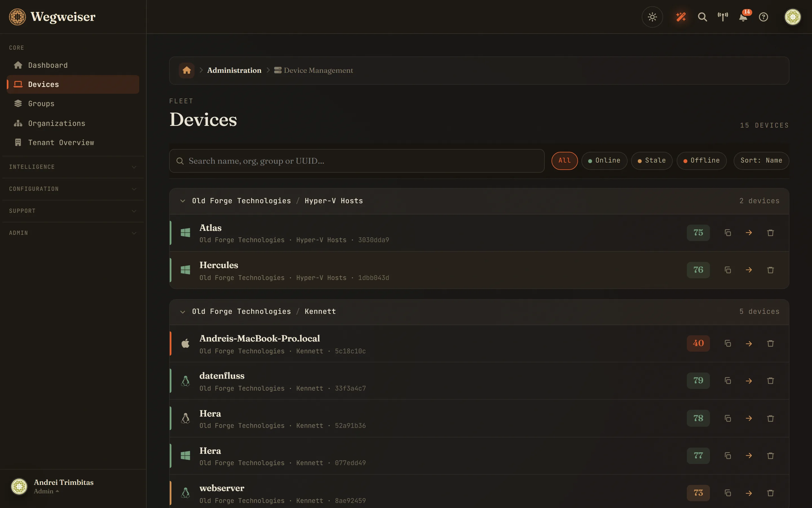Click Atlas health score 75
Screen dimensions: 812x508
698,233
